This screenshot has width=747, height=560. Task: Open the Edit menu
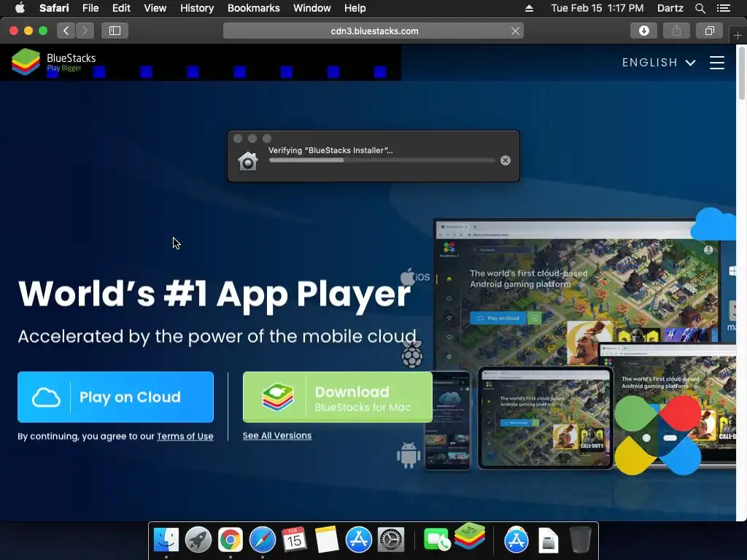[121, 8]
